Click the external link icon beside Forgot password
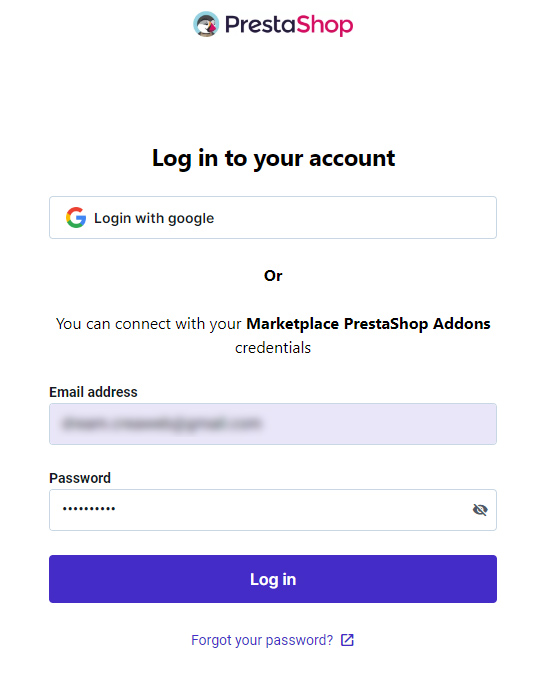The image size is (550, 674). (347, 640)
